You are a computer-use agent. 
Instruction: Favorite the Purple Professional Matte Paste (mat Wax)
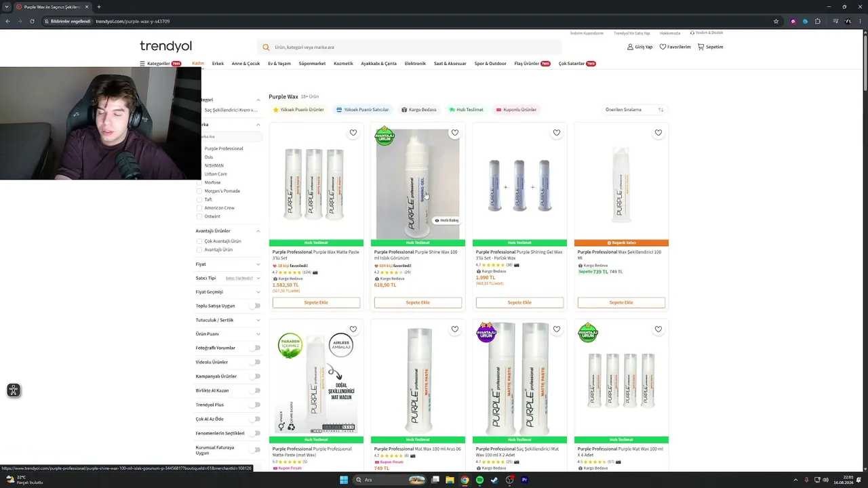pos(353,329)
